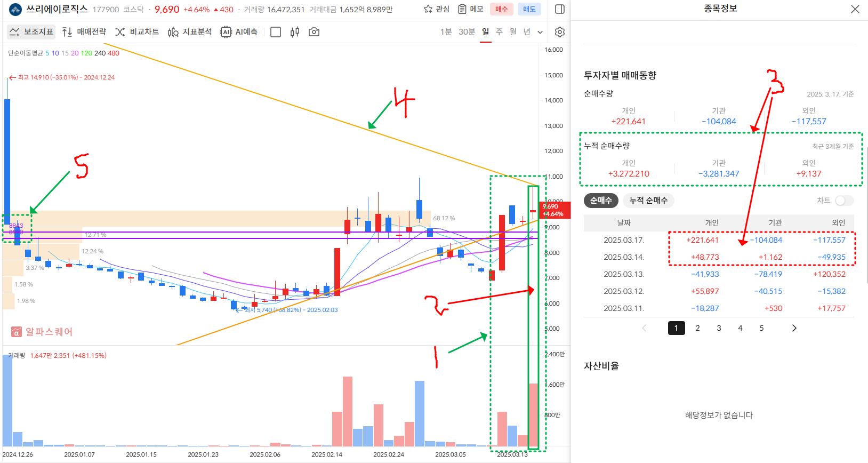
Task: Select the 월 monthly timeframe
Action: [513, 32]
